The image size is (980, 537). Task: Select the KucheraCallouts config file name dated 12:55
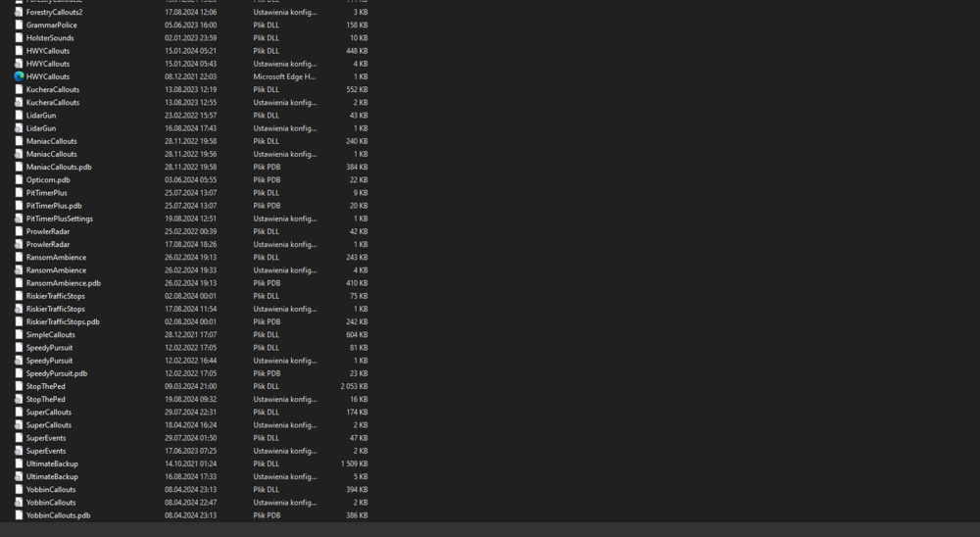pyautogui.click(x=53, y=103)
